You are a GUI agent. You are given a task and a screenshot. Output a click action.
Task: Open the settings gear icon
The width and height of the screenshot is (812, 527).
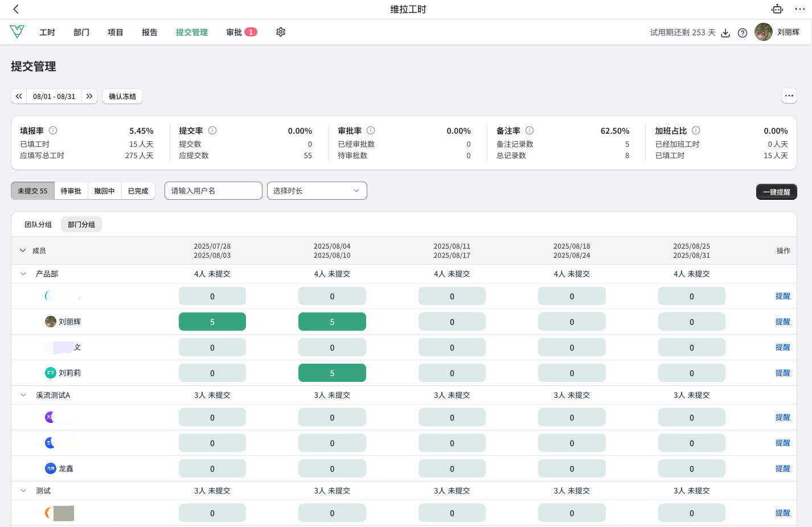point(281,32)
